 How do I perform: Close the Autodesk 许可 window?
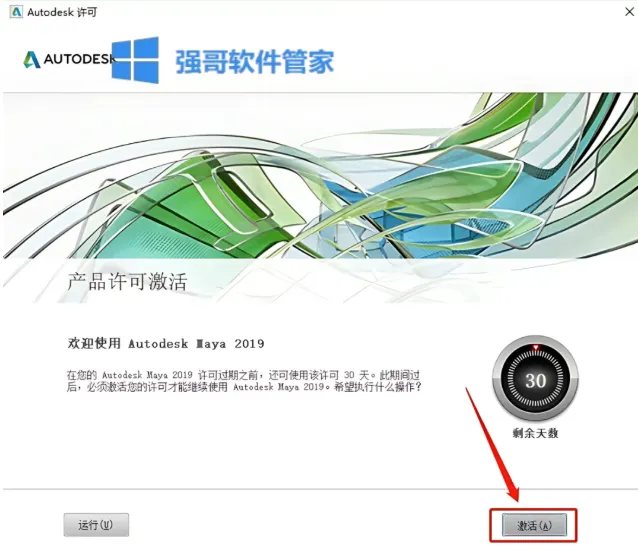tap(629, 12)
